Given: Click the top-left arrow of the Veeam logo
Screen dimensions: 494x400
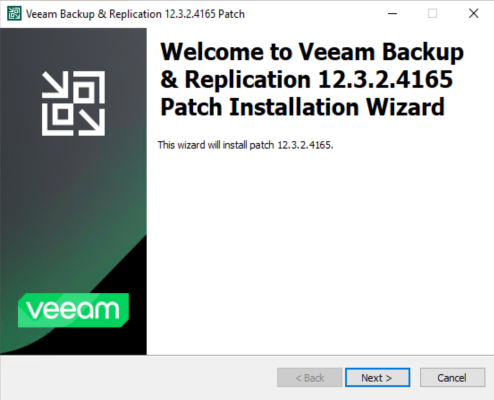Looking at the screenshot, I should [55, 85].
